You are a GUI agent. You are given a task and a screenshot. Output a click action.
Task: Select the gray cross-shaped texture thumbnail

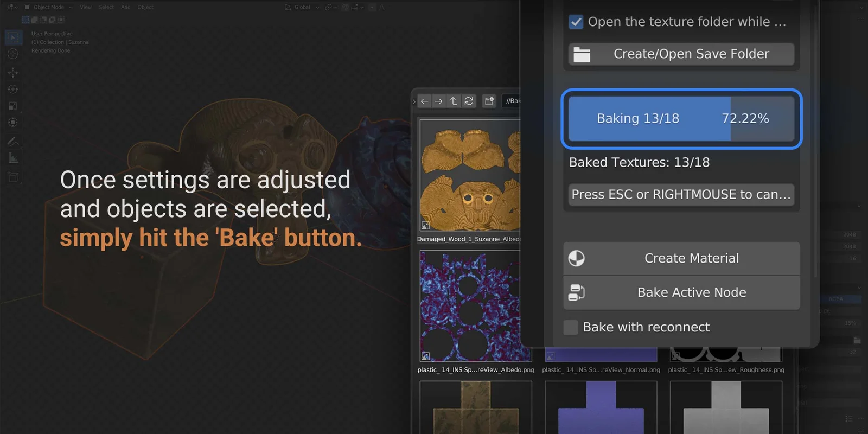726,407
